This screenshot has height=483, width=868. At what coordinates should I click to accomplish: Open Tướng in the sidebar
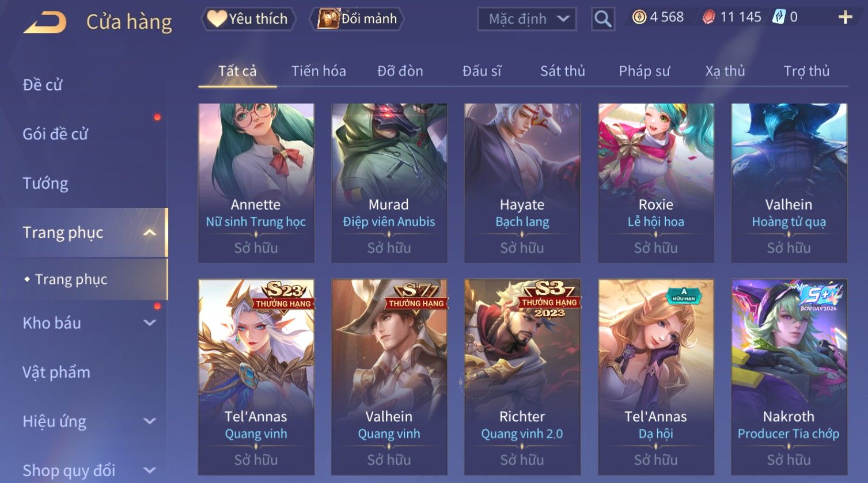(x=46, y=183)
